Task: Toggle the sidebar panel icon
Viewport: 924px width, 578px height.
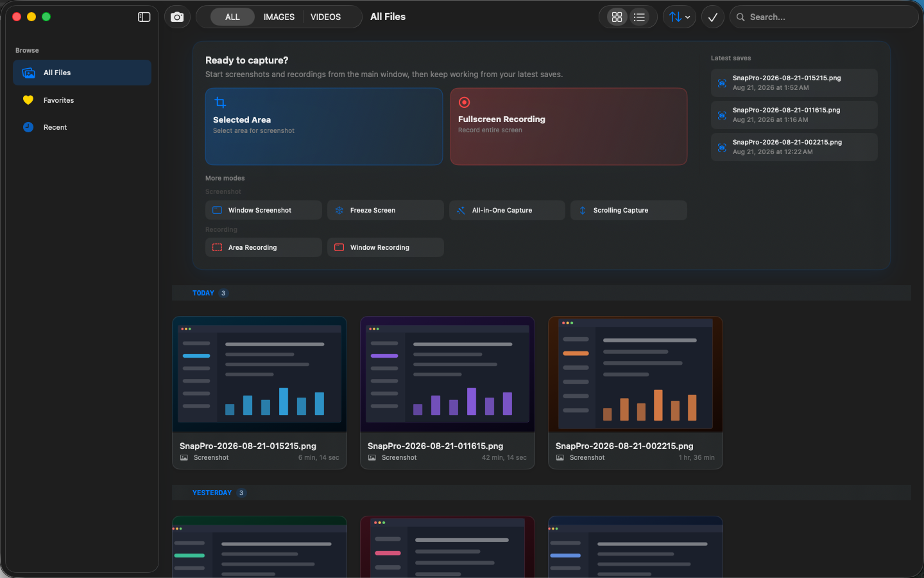Action: (144, 17)
